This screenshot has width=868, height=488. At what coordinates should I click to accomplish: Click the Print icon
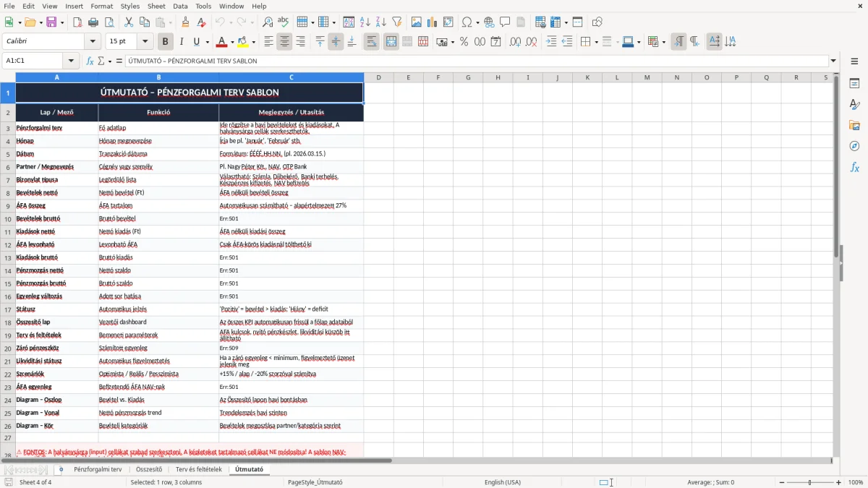pyautogui.click(x=93, y=22)
